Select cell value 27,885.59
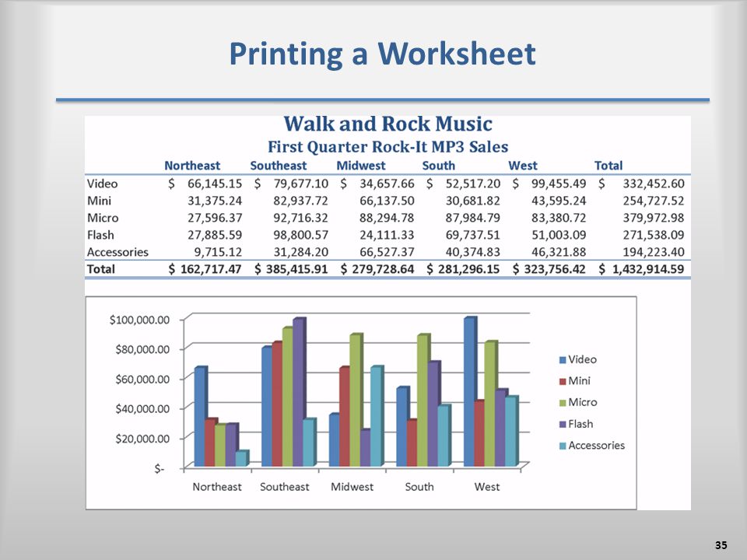The height and width of the screenshot is (560, 747). click(x=215, y=235)
